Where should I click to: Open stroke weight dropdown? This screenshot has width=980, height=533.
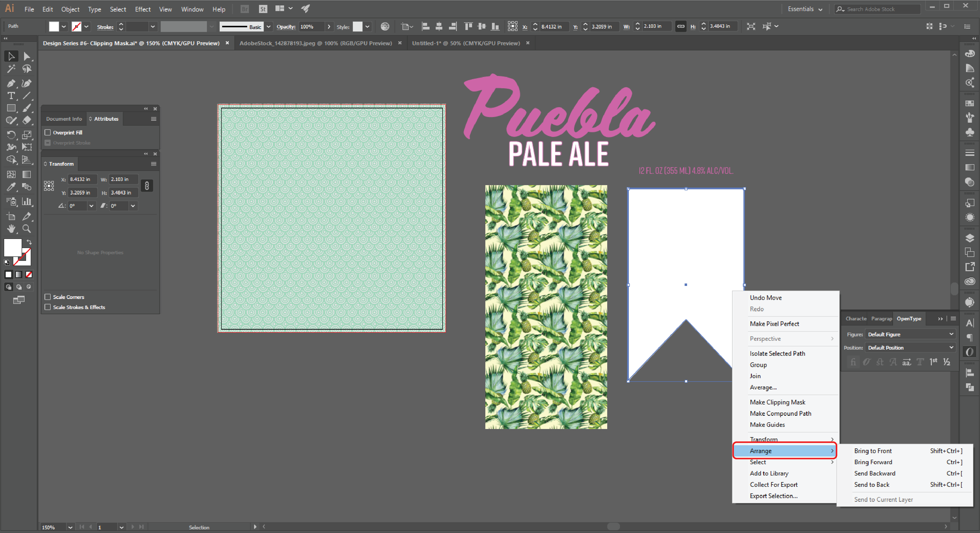153,27
